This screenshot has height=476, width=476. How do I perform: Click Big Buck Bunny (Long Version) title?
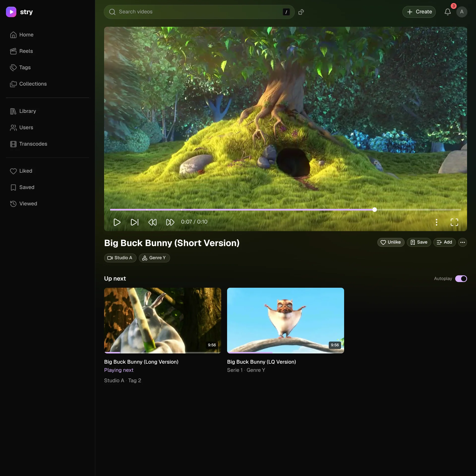[141, 362]
